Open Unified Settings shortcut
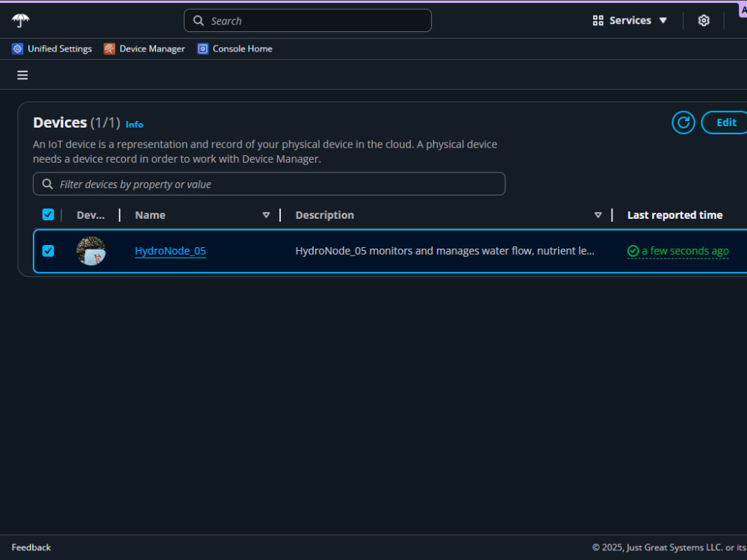Viewport: 747px width, 560px height. [52, 49]
